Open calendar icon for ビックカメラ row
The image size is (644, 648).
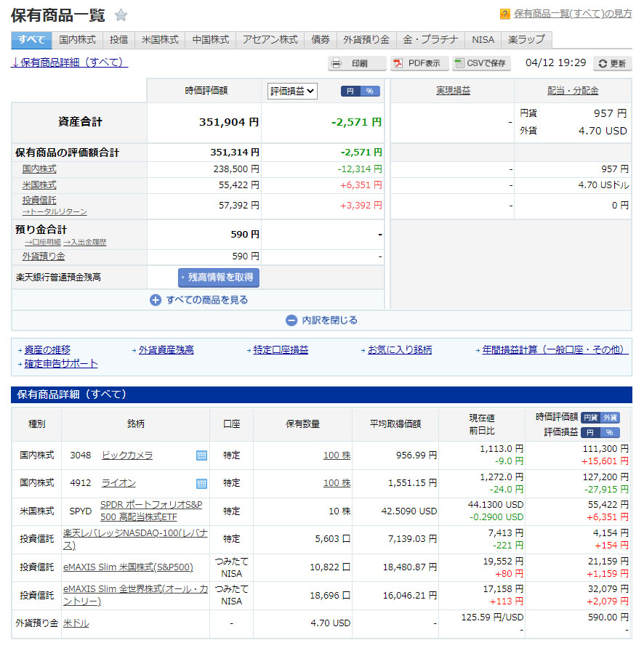click(201, 455)
